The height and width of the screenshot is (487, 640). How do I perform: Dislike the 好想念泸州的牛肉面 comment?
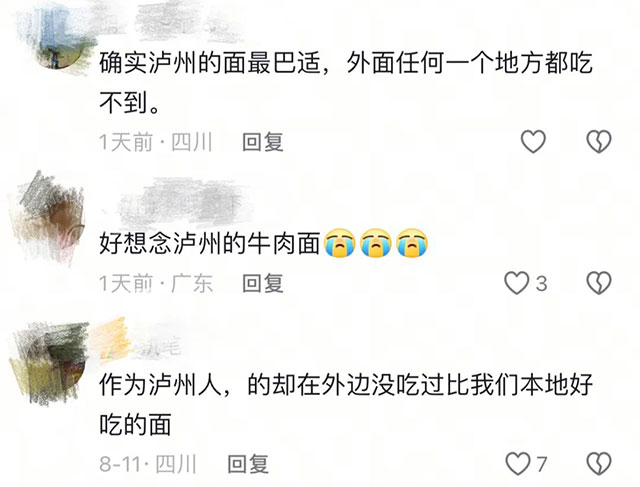point(599,283)
